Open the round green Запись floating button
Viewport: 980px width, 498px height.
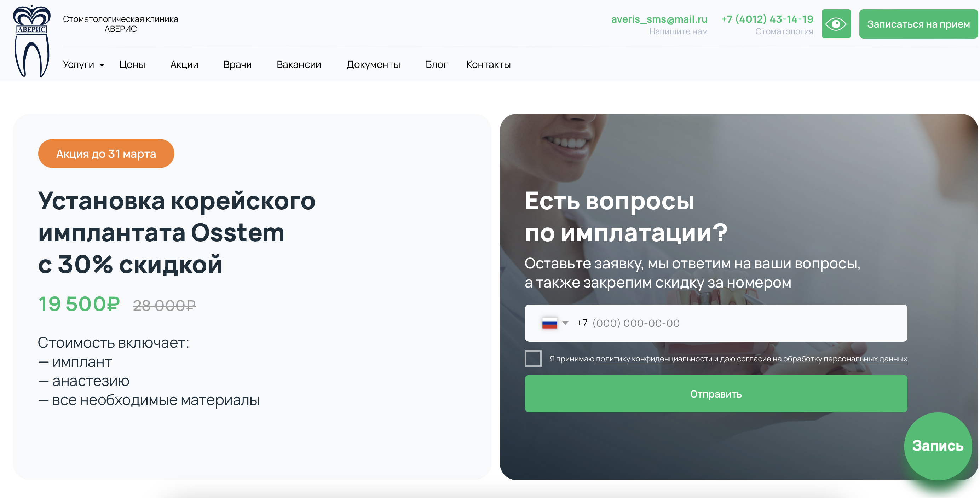pyautogui.click(x=938, y=446)
